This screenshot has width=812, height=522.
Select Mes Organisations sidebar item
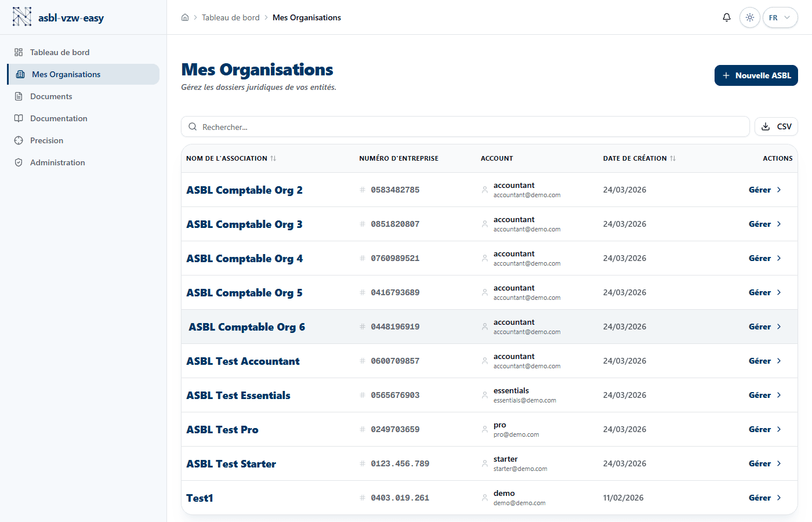coord(84,74)
